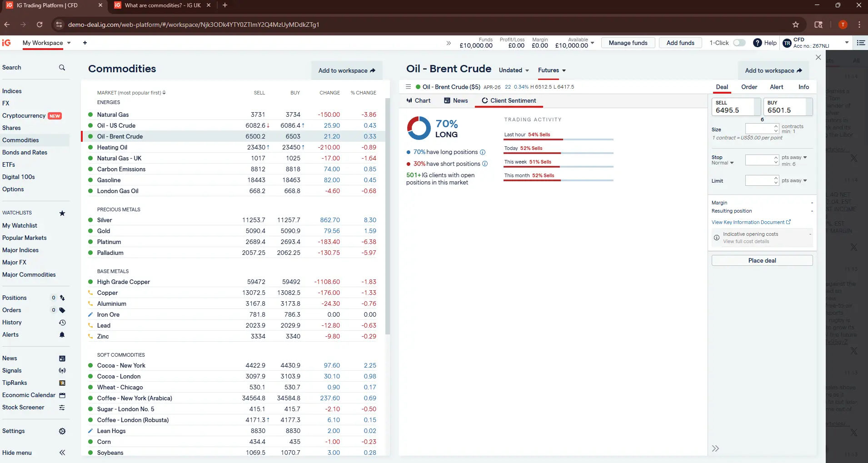Open Settings gear icon in sidebar
Screen dimensions: 868x463
(62, 431)
